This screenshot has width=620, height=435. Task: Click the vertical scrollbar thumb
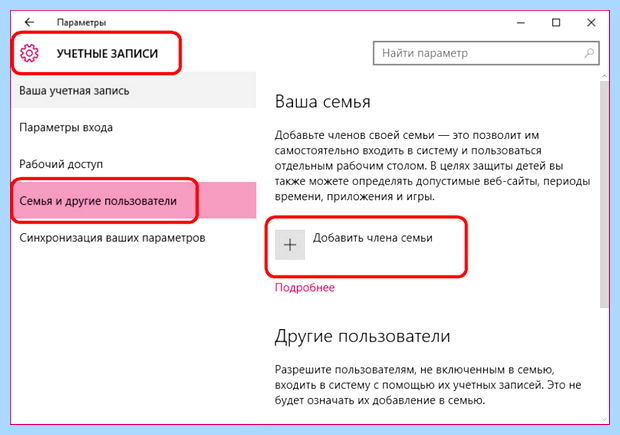(x=604, y=194)
